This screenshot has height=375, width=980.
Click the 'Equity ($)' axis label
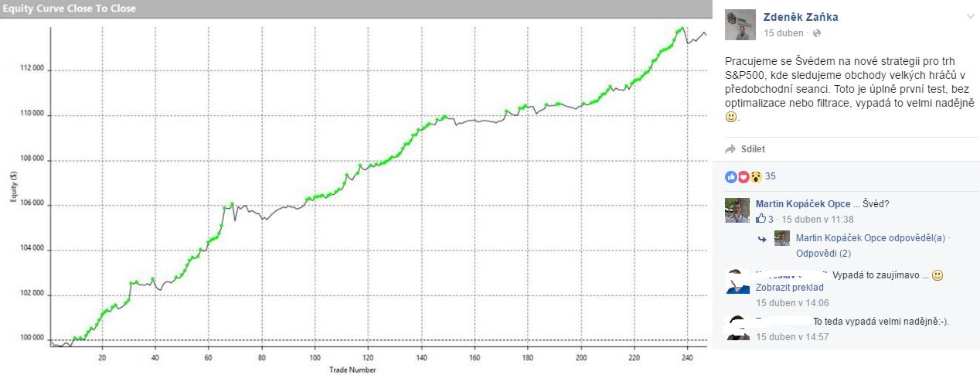coord(12,187)
